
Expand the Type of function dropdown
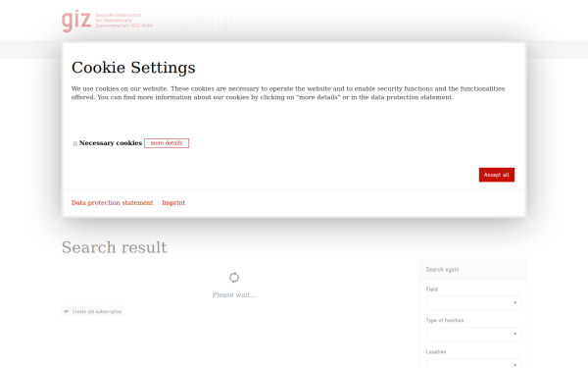[x=473, y=334]
